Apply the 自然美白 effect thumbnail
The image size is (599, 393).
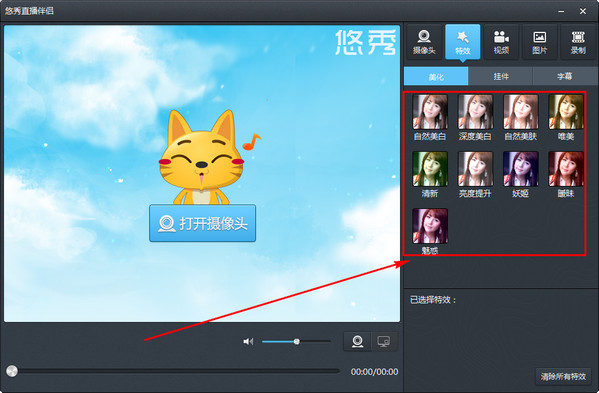[430, 112]
